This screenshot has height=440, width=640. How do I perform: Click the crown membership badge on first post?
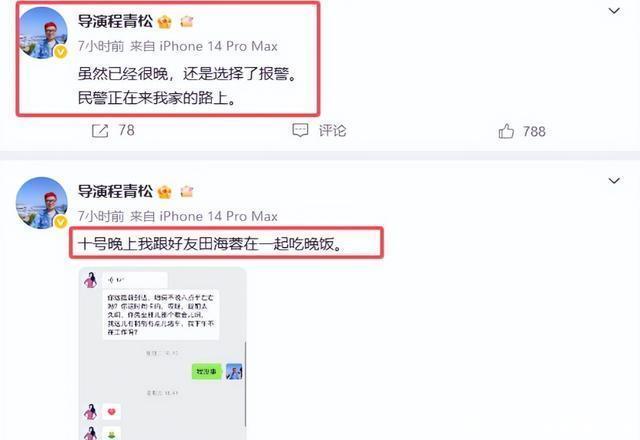click(164, 22)
